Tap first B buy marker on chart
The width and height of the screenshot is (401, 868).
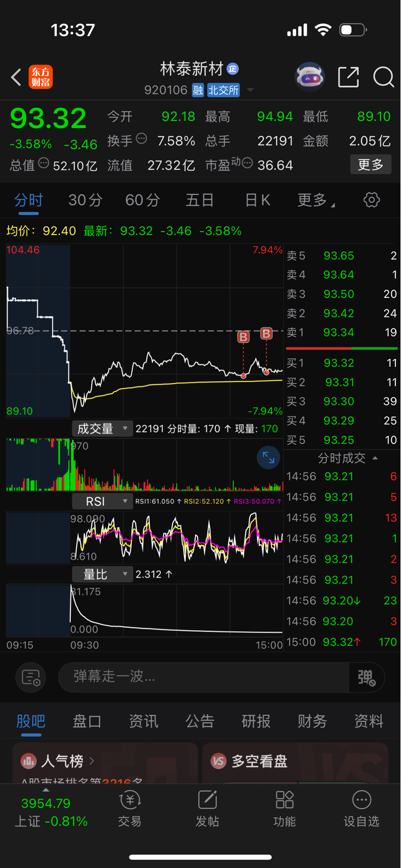[x=243, y=337]
